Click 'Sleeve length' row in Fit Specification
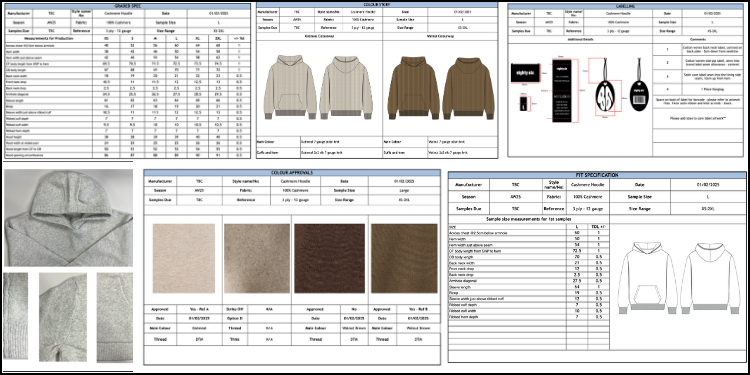Screen dimensions: 750x375 529,287
